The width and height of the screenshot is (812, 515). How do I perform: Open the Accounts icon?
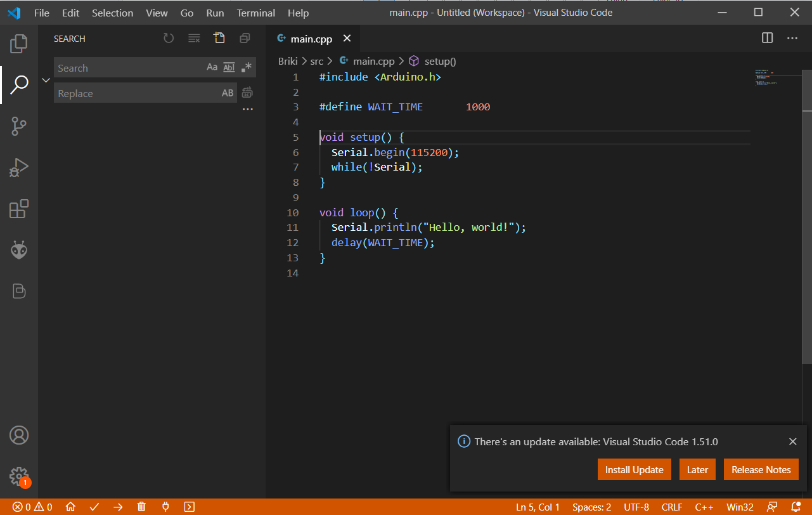(x=19, y=435)
